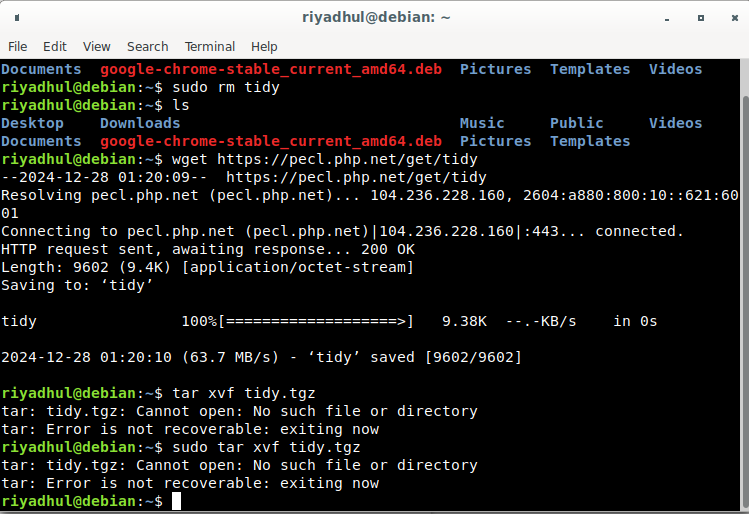Viewport: 749px width, 514px height.
Task: Click the IP '104.236.228.160' in Resolving line
Action: [x=438, y=195]
